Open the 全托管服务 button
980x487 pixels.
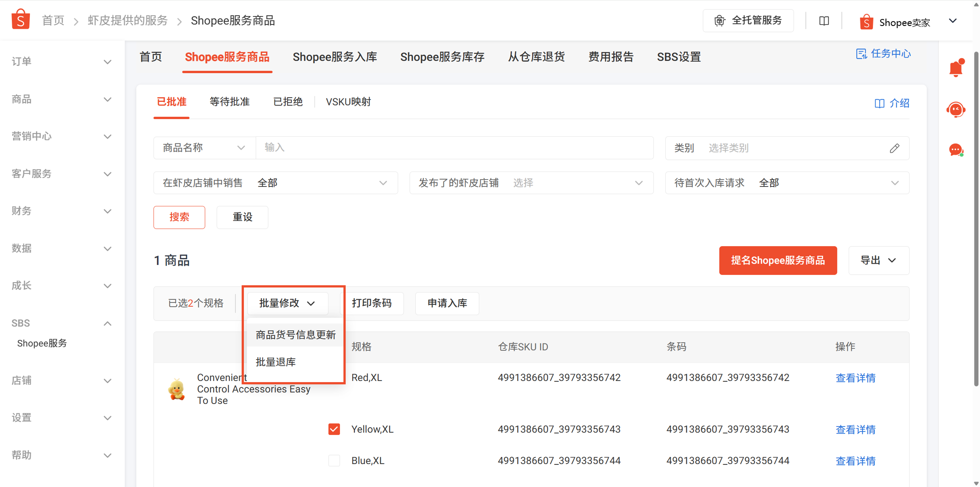click(x=748, y=20)
